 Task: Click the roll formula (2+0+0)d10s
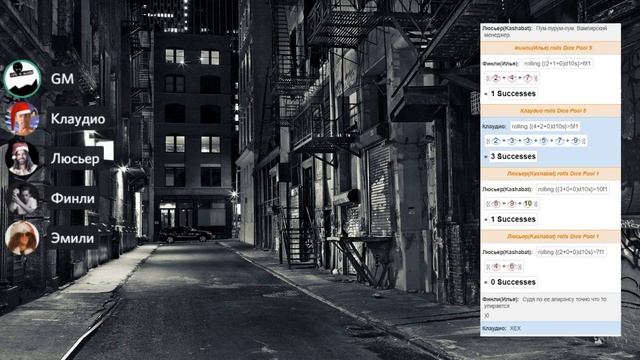pyautogui.click(x=571, y=252)
